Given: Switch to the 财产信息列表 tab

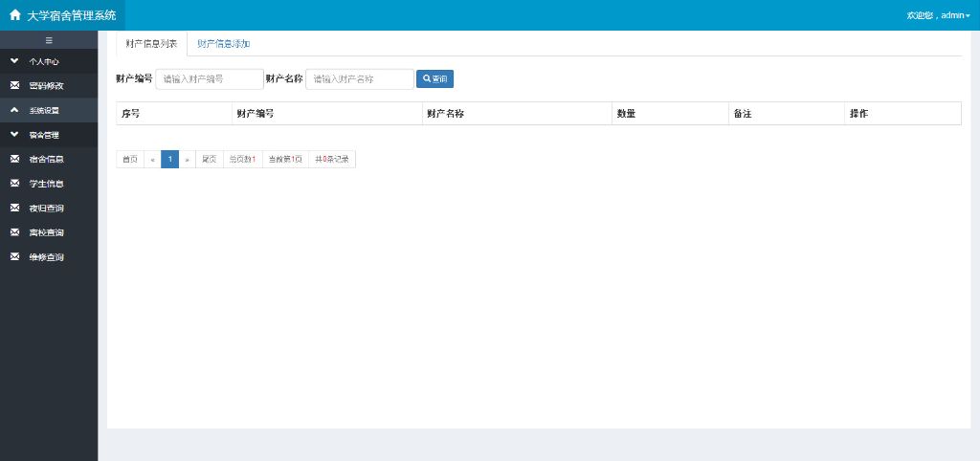Looking at the screenshot, I should click(x=151, y=44).
